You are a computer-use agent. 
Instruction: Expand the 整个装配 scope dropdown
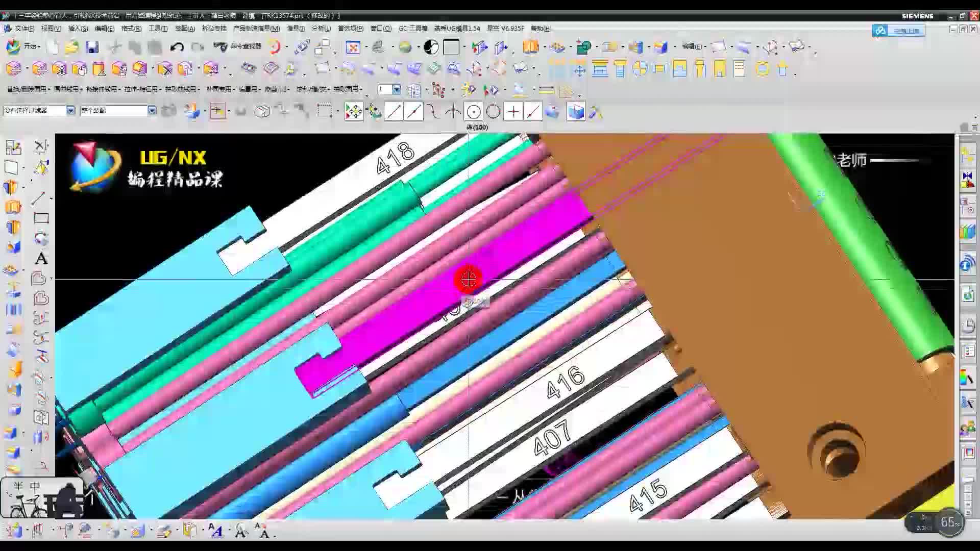click(152, 110)
